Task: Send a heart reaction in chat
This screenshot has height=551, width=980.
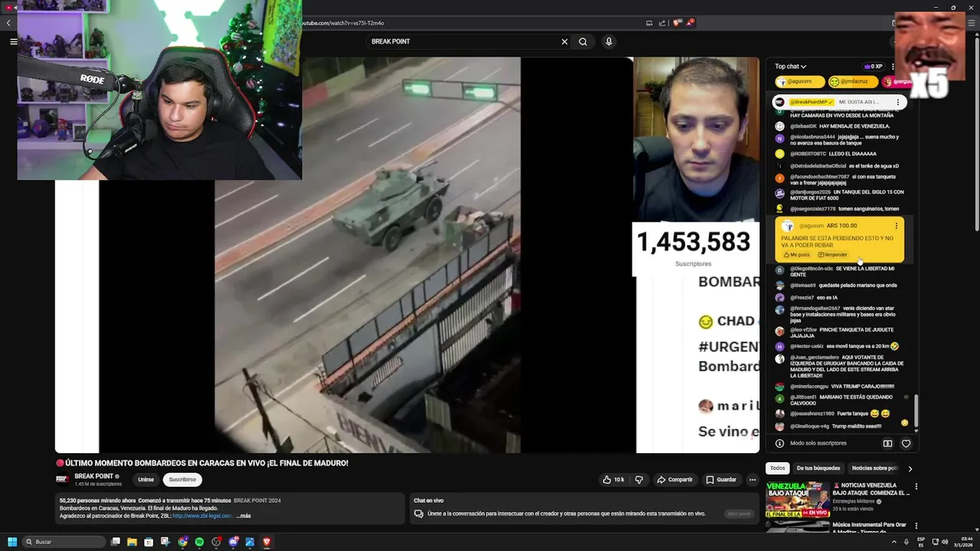Action: click(906, 443)
